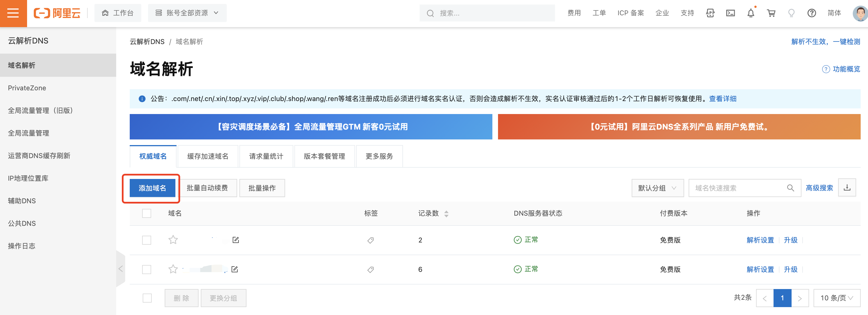Switch to the 缓存加速域名 tab
The width and height of the screenshot is (868, 315).
click(x=208, y=156)
